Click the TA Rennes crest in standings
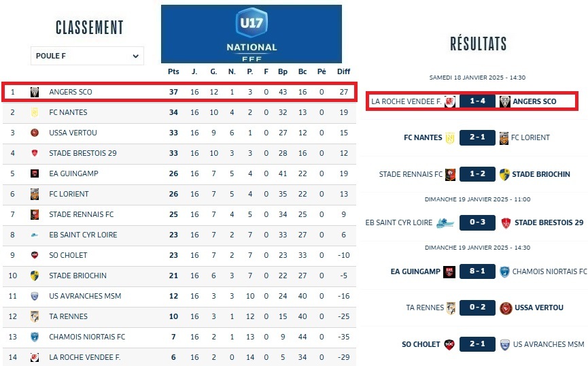588x366 pixels. pos(34,316)
